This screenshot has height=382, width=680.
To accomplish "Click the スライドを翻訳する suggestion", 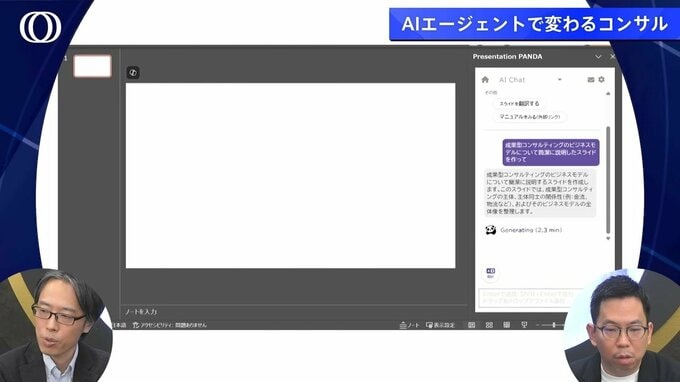I will [519, 104].
